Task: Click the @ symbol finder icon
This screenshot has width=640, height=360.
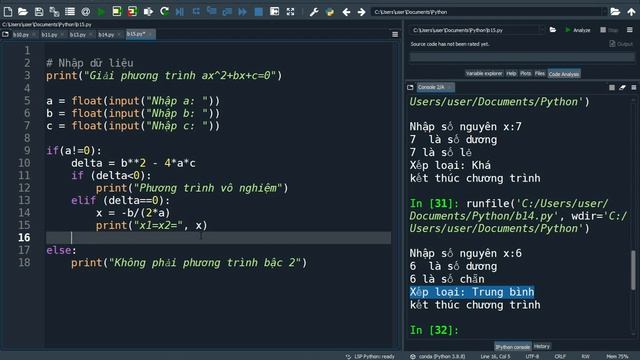Action: [x=86, y=12]
